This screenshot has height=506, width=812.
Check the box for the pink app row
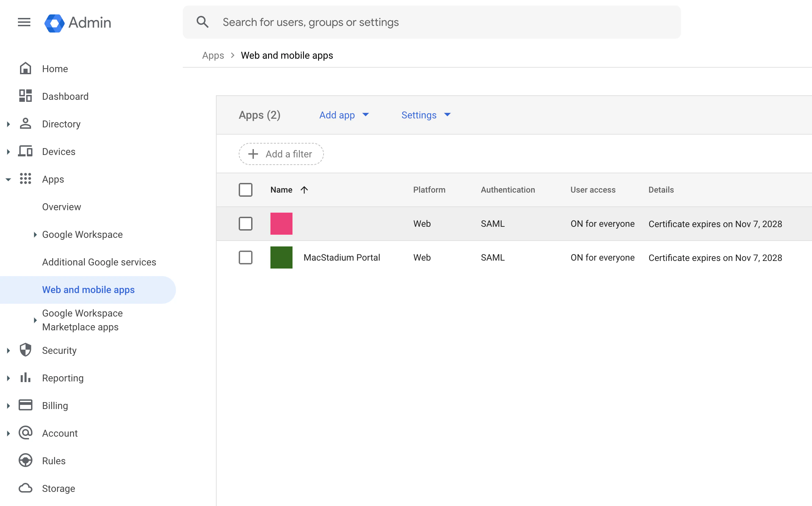[246, 224]
